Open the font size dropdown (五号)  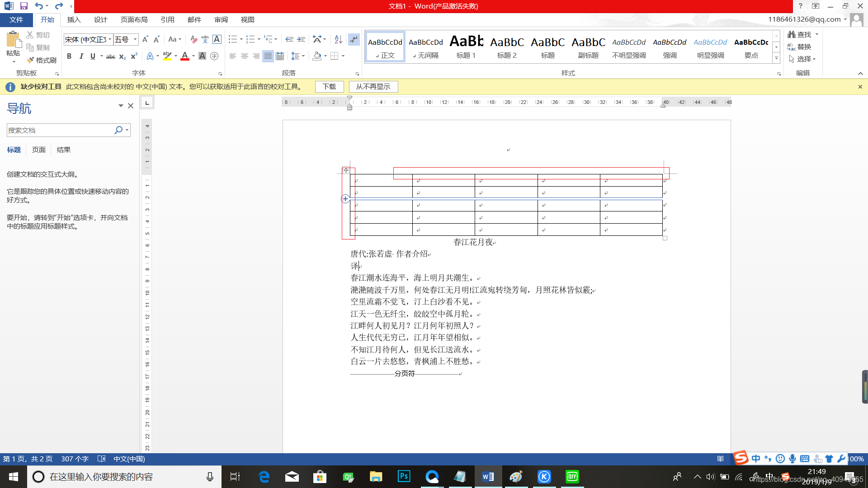coord(135,39)
